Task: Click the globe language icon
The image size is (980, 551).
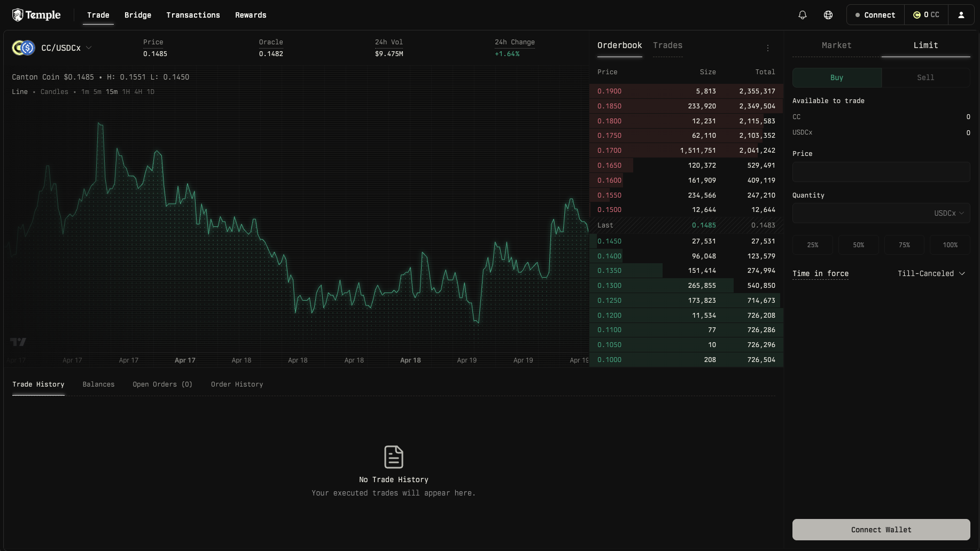Action: 828,15
